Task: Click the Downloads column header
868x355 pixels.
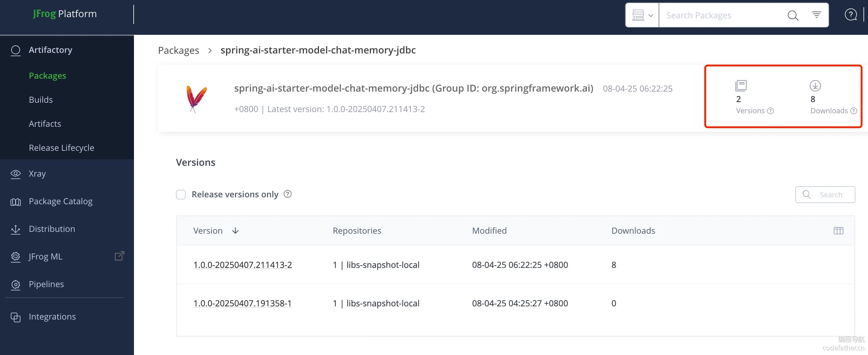Action: (633, 231)
